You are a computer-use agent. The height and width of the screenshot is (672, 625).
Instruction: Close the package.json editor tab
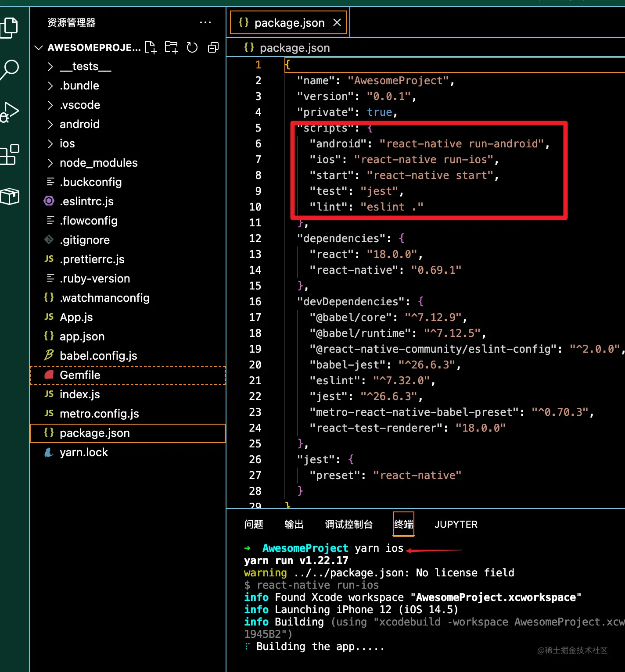337,22
